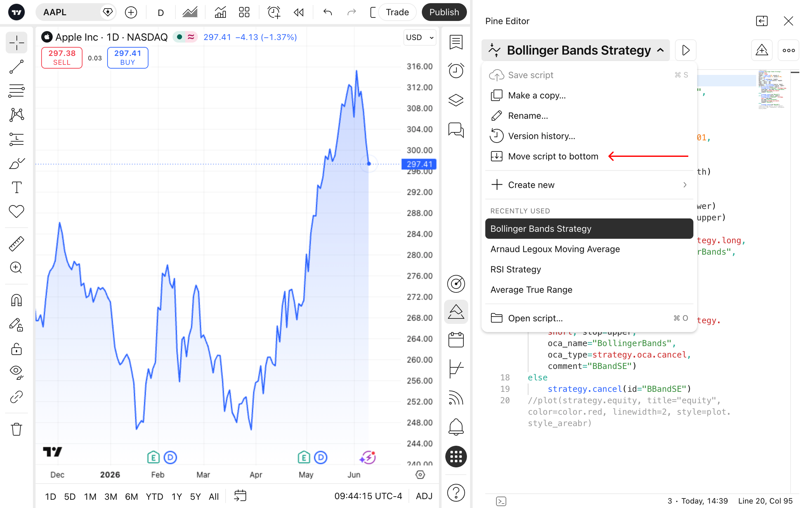Open the Arnaud Legoux Moving Average script
This screenshot has height=508, width=812.
pos(589,249)
